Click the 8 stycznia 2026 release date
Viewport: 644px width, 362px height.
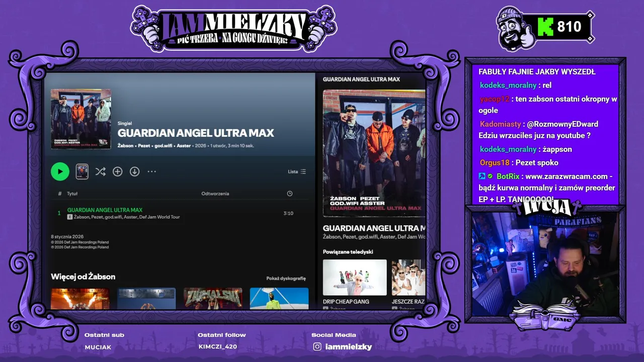pyautogui.click(x=67, y=236)
